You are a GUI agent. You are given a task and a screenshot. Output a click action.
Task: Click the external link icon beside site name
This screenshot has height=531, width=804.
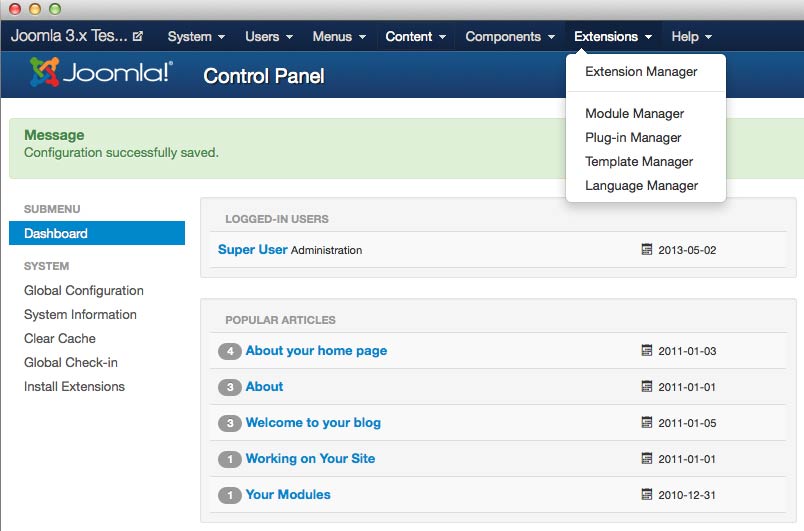coord(138,37)
